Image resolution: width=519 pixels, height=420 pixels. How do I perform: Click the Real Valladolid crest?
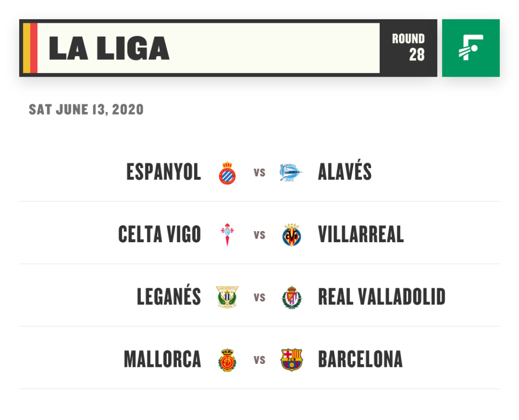[291, 297]
